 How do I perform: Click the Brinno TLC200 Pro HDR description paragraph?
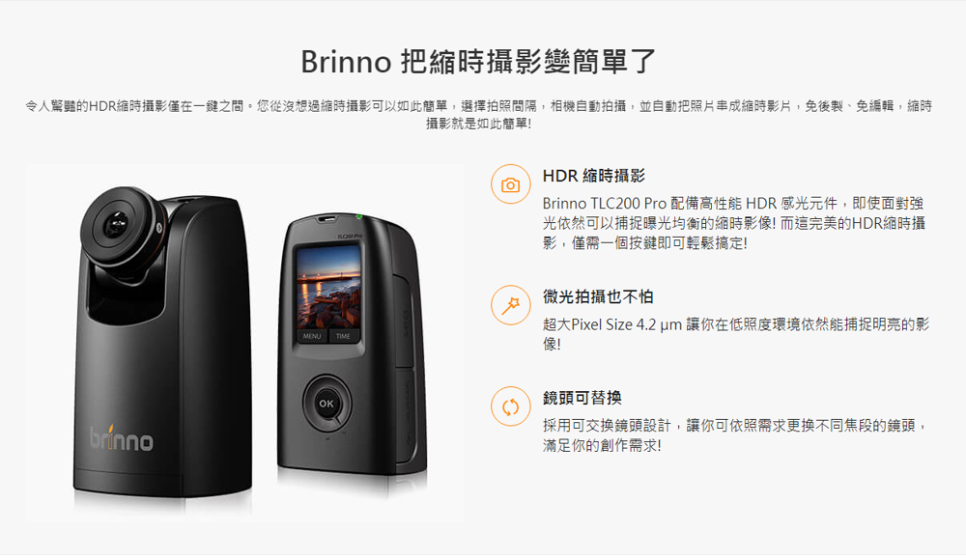pyautogui.click(x=734, y=223)
